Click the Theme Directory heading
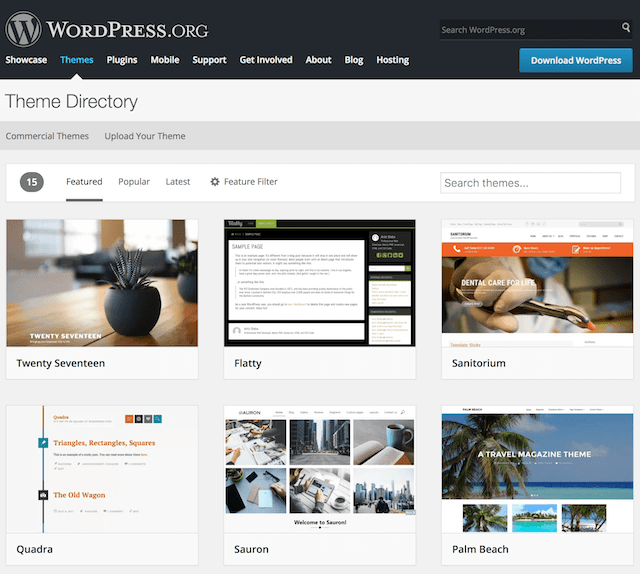 71,102
